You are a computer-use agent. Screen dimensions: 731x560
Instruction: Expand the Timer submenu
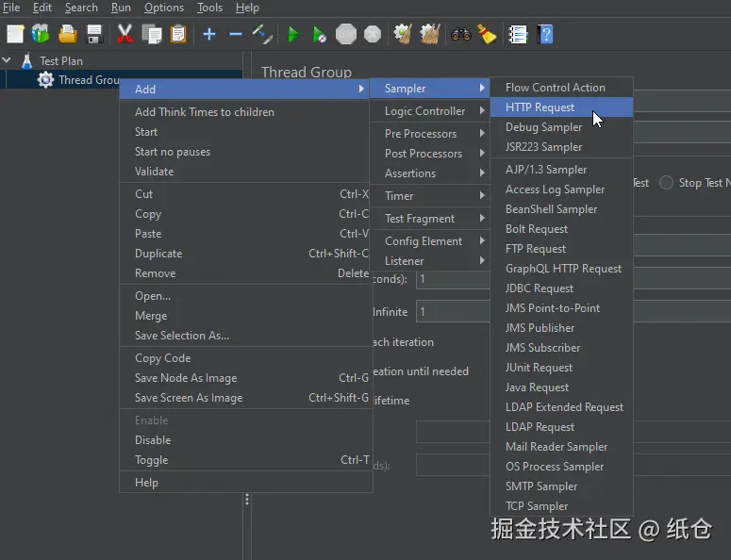(x=429, y=196)
